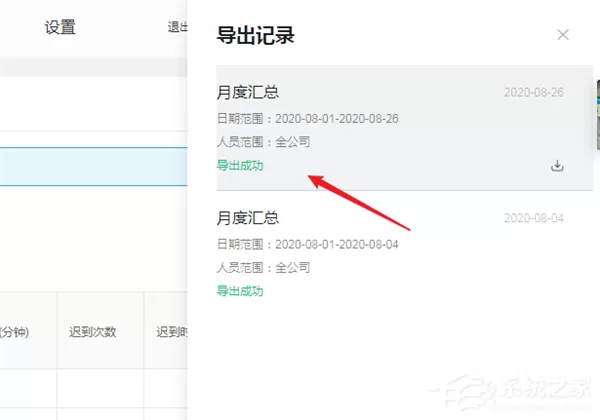The width and height of the screenshot is (600, 420).
Task: Click 人员范围：全公司 in the second record
Action: point(263,267)
